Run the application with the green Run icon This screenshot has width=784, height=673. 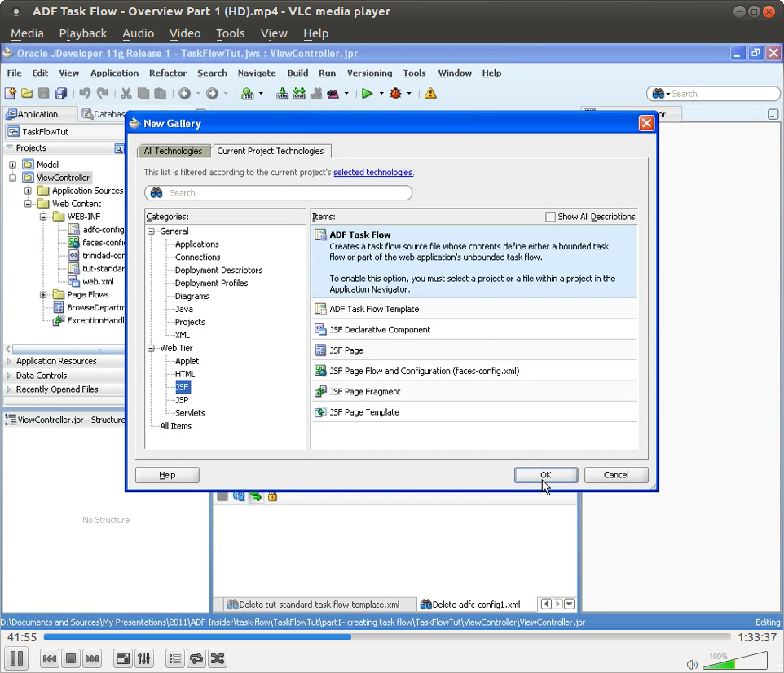[368, 93]
